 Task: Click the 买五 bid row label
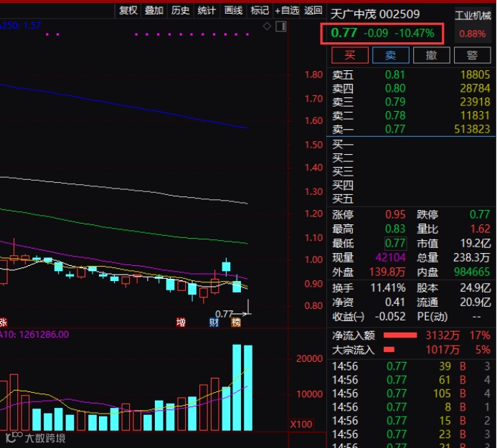(x=343, y=199)
